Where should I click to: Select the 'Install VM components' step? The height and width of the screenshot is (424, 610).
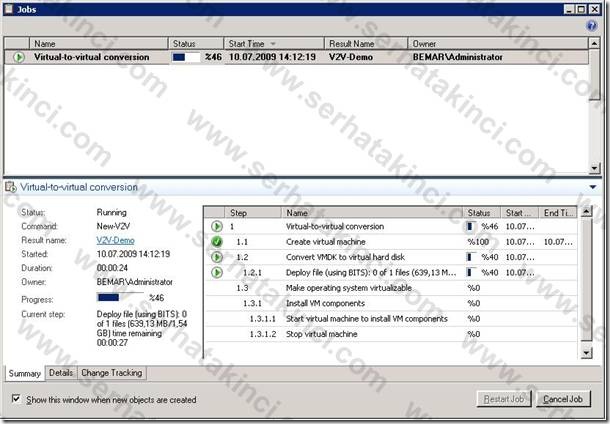[x=325, y=303]
